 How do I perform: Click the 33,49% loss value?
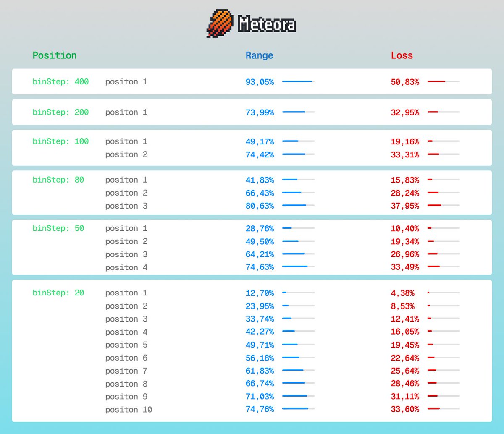pos(405,267)
